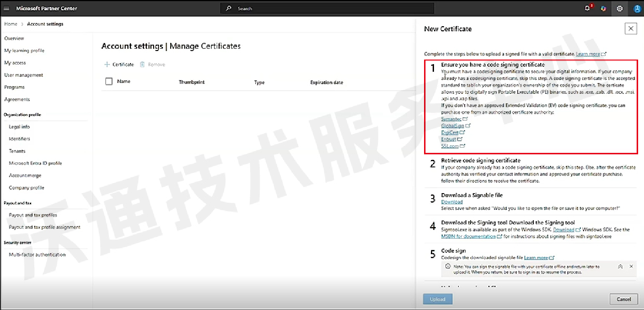This screenshot has width=644, height=310.
Task: Click the Remove trash icon
Action: [x=142, y=65]
